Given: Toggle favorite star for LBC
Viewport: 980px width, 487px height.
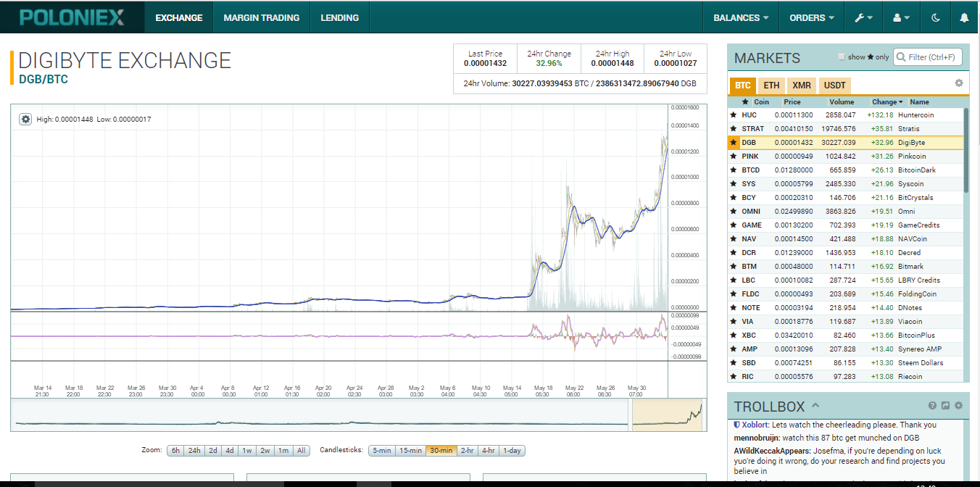Looking at the screenshot, I should tap(734, 280).
